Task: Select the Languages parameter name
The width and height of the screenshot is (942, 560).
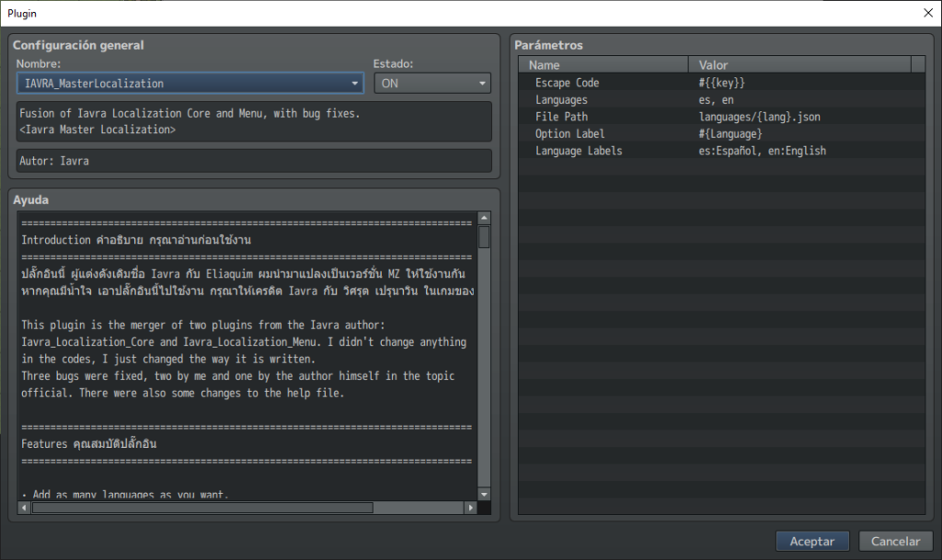Action: [x=561, y=99]
